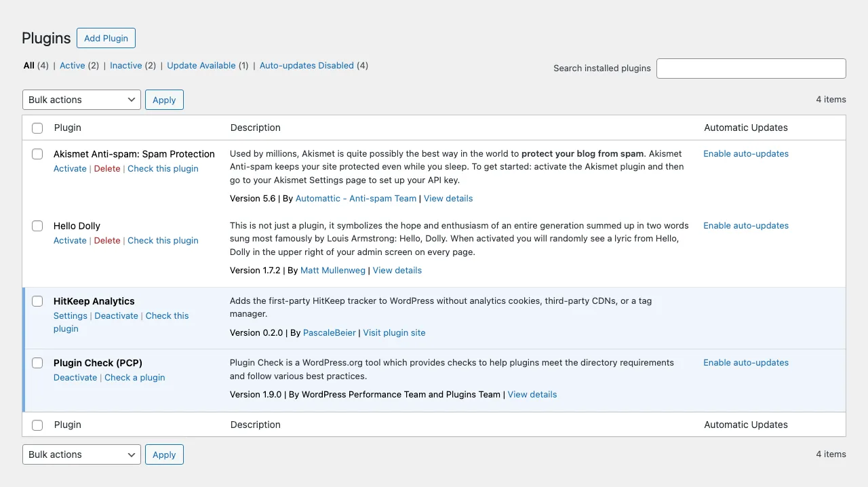The width and height of the screenshot is (868, 487).
Task: Click the bottom '4 items' count
Action: [x=831, y=454]
